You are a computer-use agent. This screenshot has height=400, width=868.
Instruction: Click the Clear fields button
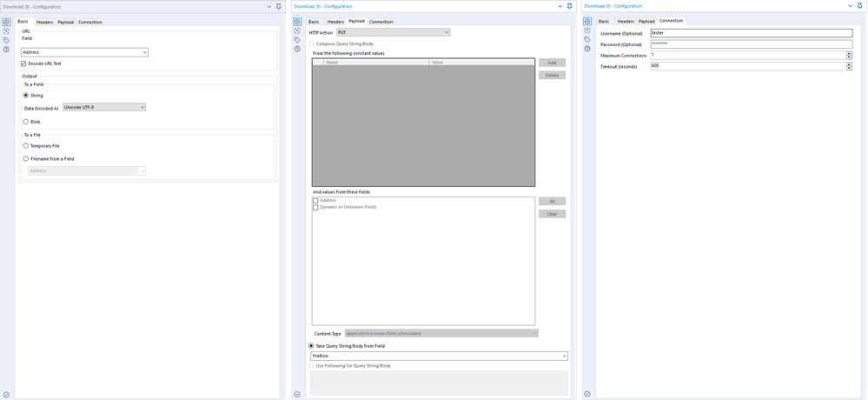click(552, 214)
